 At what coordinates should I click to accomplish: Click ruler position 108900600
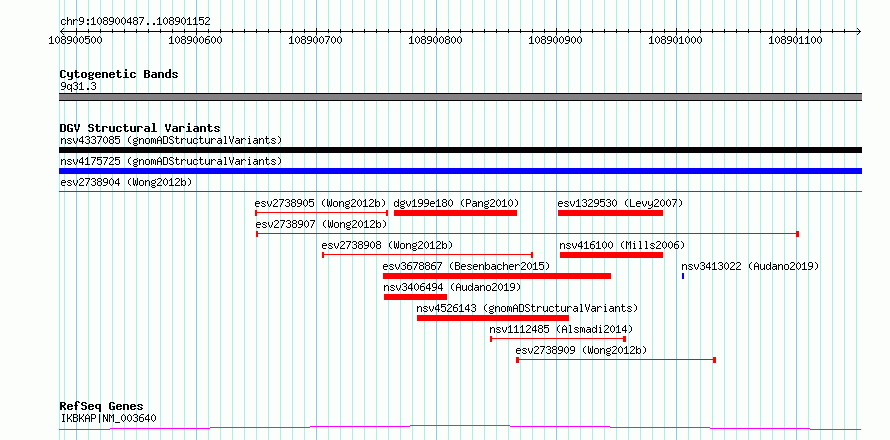(196, 40)
